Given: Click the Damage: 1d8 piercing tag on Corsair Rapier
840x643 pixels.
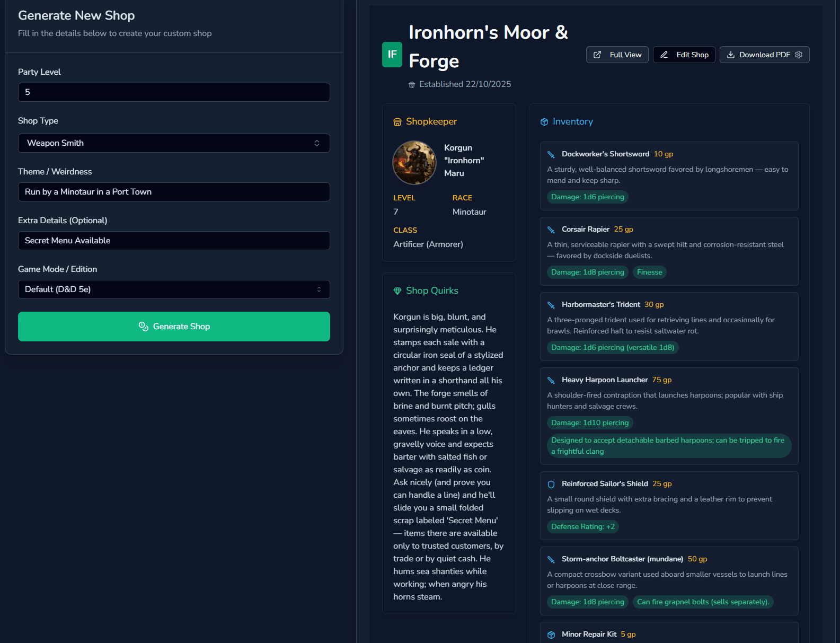Looking at the screenshot, I should (588, 272).
